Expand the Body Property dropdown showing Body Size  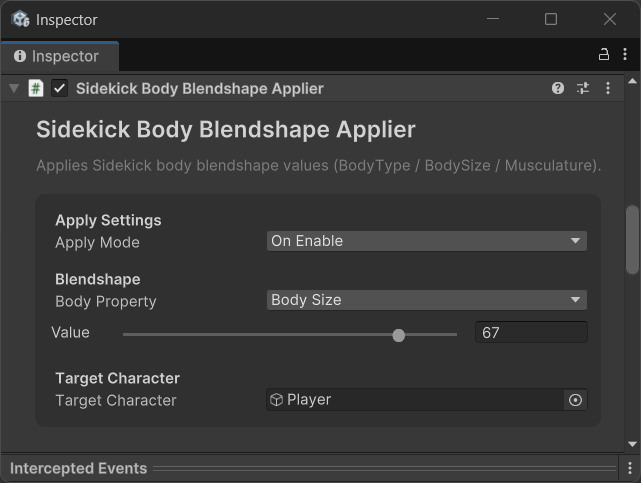pyautogui.click(x=426, y=300)
